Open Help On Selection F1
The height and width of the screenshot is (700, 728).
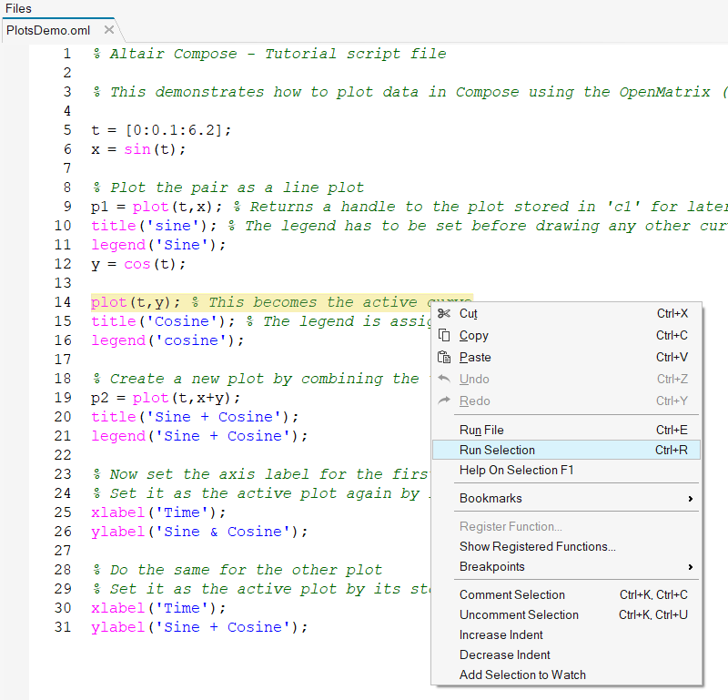pyautogui.click(x=516, y=470)
